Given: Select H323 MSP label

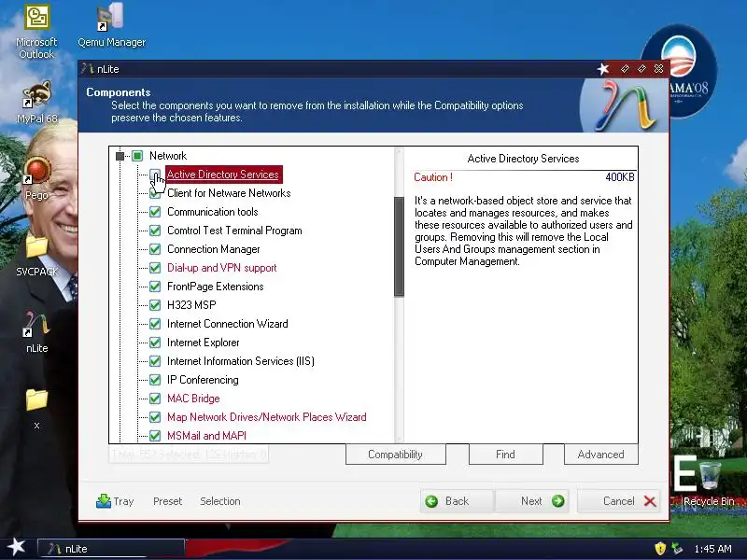Looking at the screenshot, I should pyautogui.click(x=191, y=305).
